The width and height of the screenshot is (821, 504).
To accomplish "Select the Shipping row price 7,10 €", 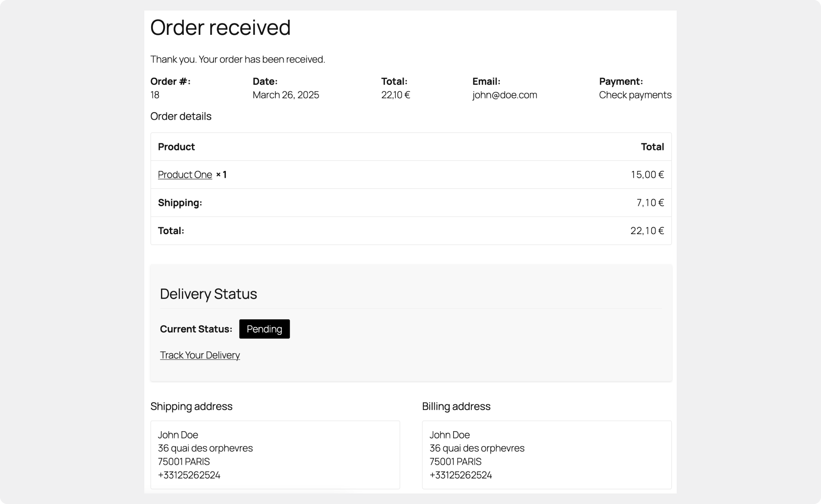I will pyautogui.click(x=650, y=202).
